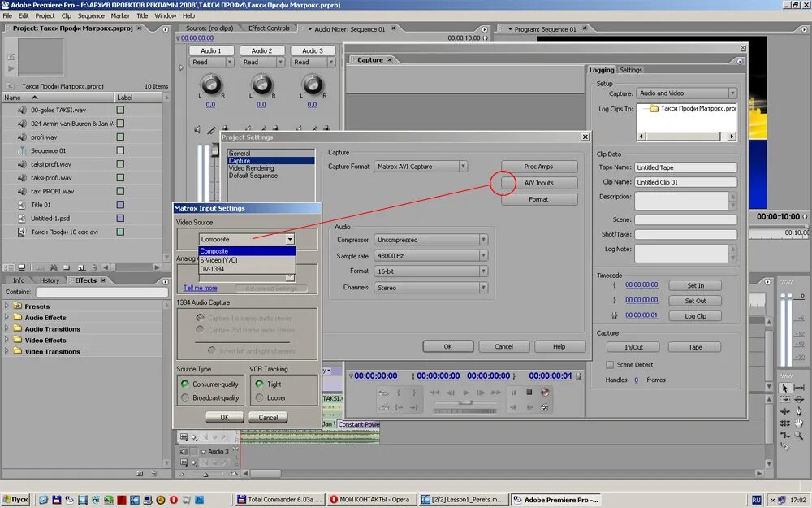The height and width of the screenshot is (508, 812).
Task: Switch to the Effect Controls tab
Action: tap(268, 28)
